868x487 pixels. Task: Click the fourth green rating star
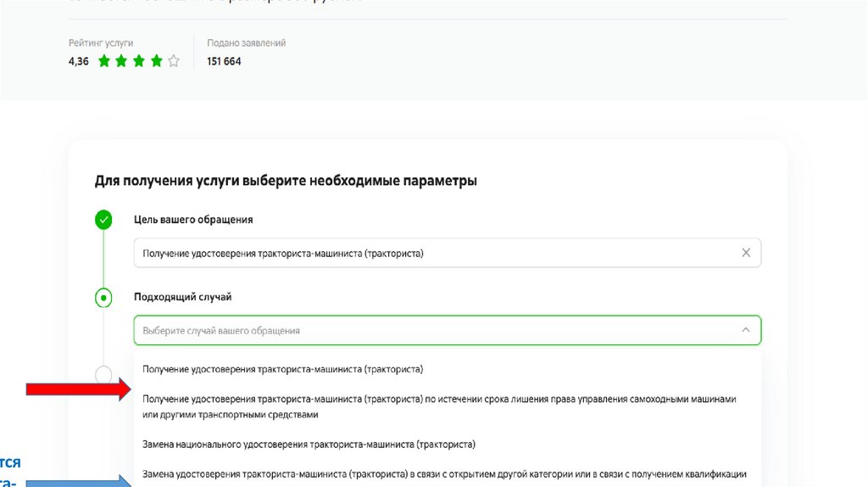tap(156, 61)
